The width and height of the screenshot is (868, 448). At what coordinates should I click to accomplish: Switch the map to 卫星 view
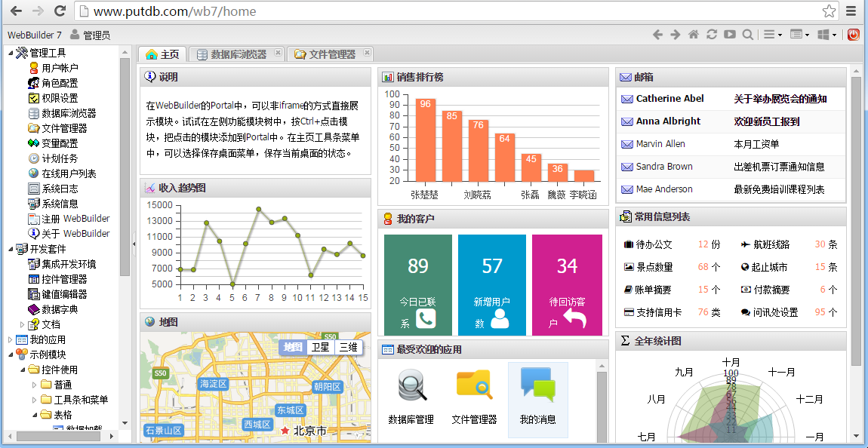coord(321,347)
